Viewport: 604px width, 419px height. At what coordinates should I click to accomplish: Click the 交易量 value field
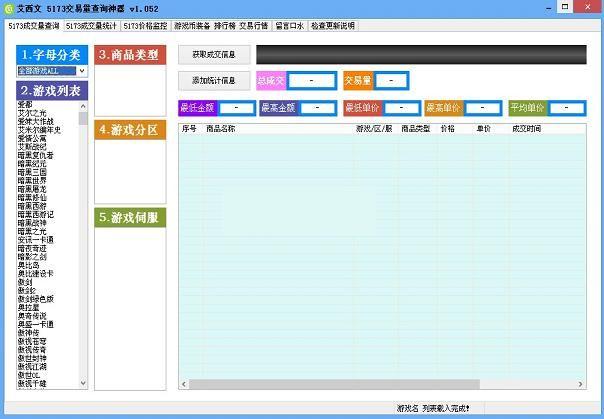click(x=391, y=80)
